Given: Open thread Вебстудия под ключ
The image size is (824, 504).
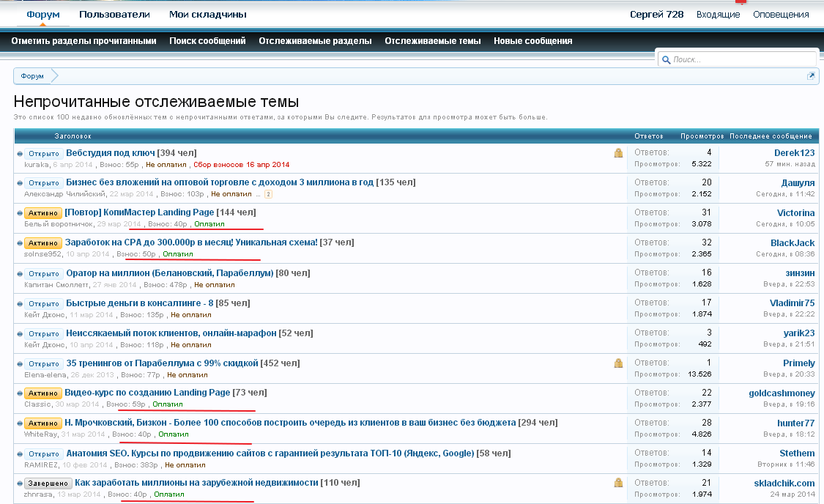Looking at the screenshot, I should pyautogui.click(x=111, y=153).
